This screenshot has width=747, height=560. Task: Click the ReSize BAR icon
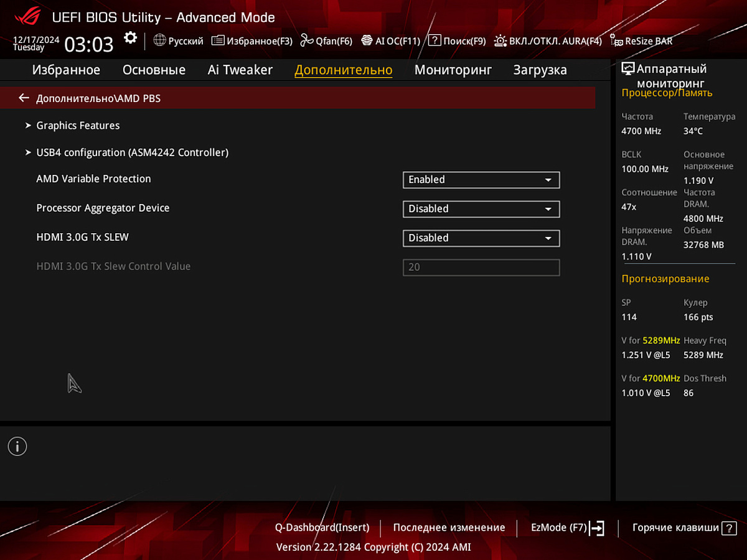[x=616, y=41]
